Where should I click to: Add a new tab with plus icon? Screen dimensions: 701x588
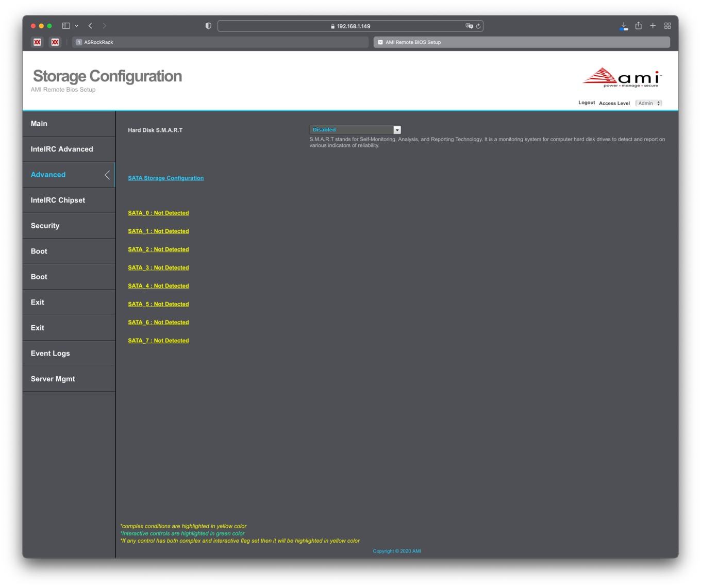653,26
